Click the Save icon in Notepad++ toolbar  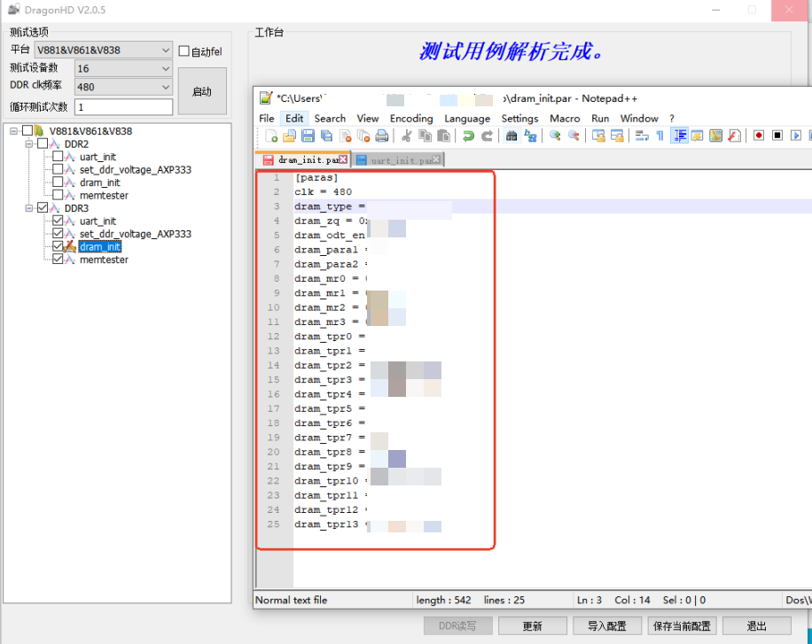click(308, 136)
